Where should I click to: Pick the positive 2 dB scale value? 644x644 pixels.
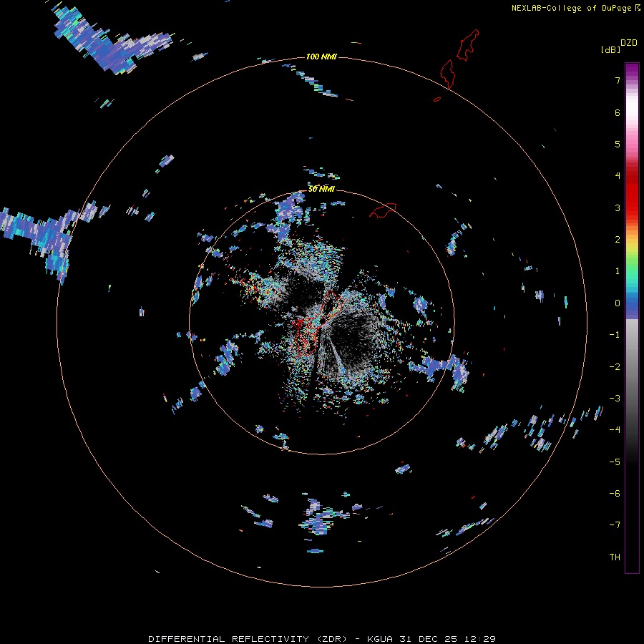coord(618,240)
